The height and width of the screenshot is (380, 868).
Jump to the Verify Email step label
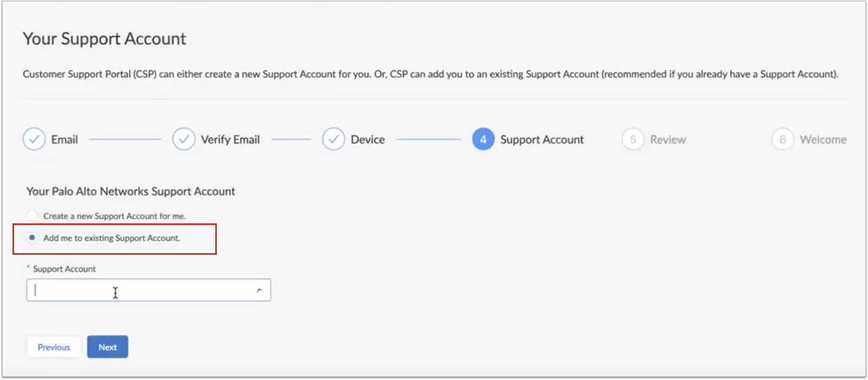click(230, 140)
